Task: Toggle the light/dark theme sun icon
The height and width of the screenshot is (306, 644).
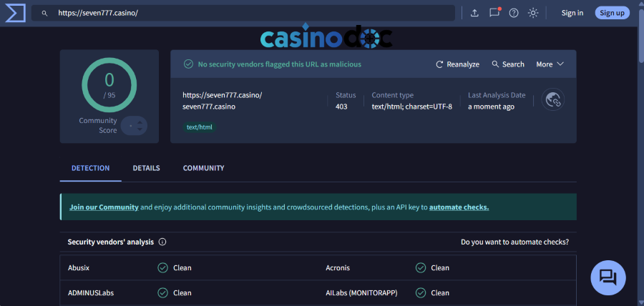Action: [x=533, y=13]
